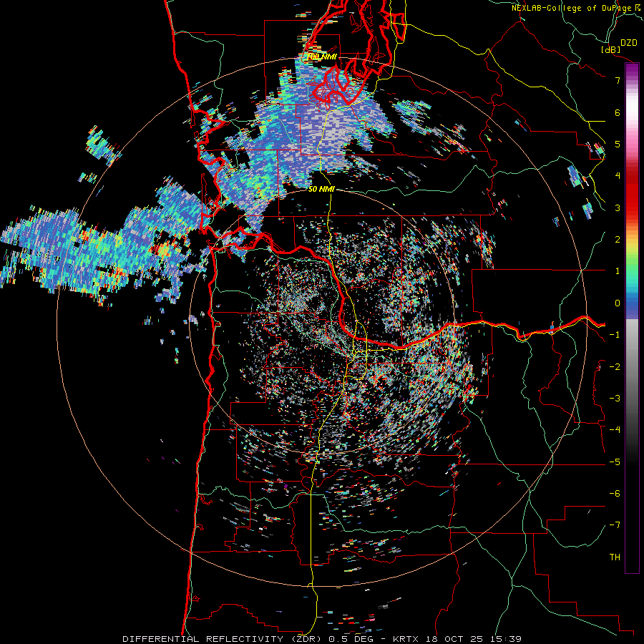Click the 0 value on the scale
644x644 pixels.
(x=618, y=303)
